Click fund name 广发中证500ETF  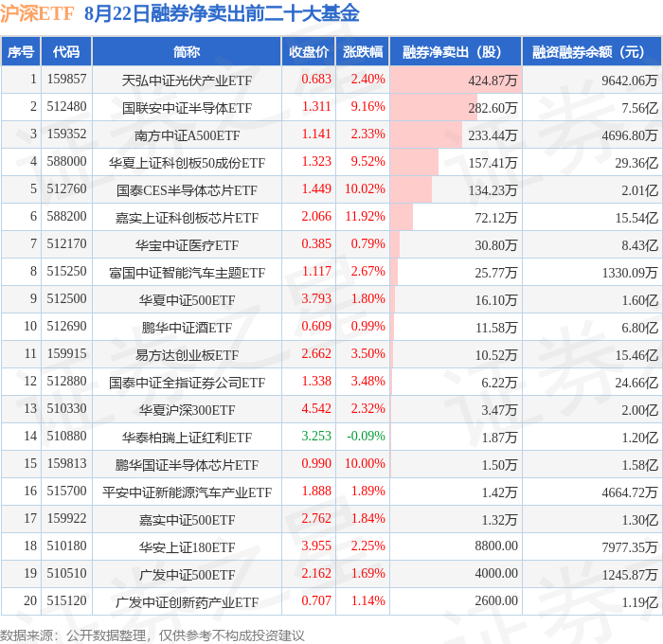[187, 575]
